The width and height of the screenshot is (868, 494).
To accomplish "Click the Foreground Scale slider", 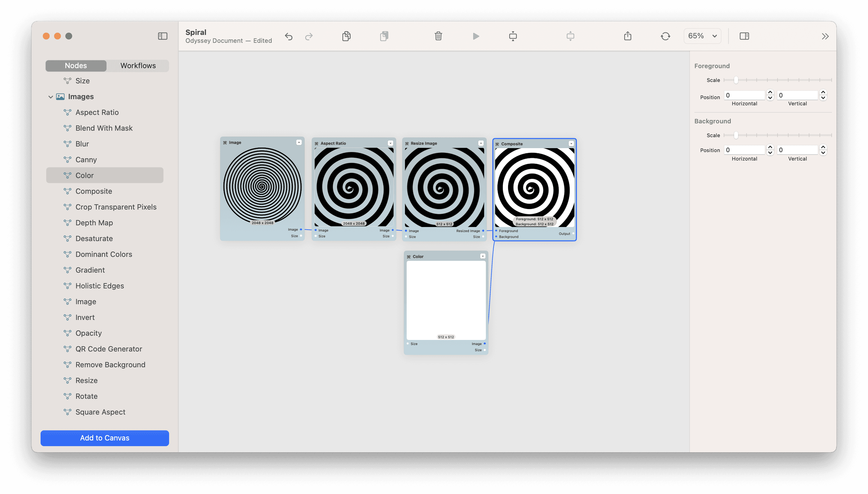I will [736, 80].
